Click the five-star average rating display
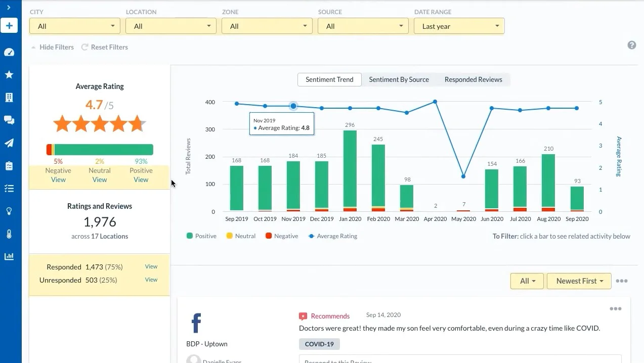Image resolution: width=644 pixels, height=363 pixels. click(100, 123)
